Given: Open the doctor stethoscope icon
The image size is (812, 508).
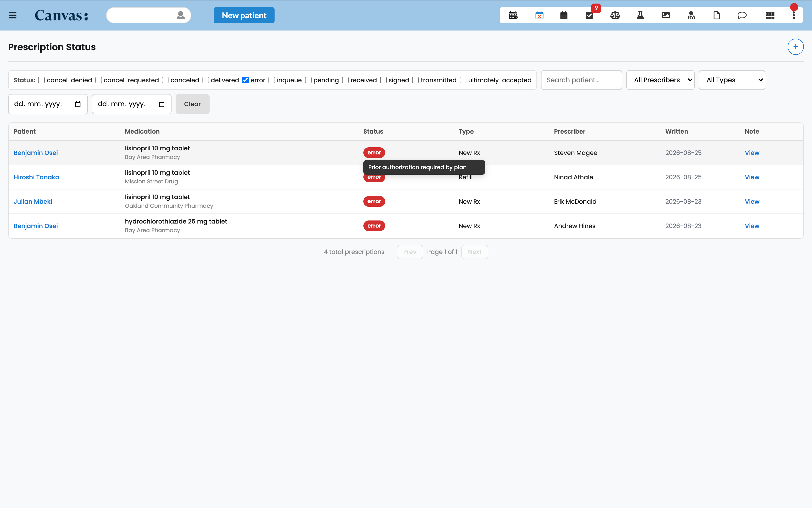Looking at the screenshot, I should [x=691, y=15].
